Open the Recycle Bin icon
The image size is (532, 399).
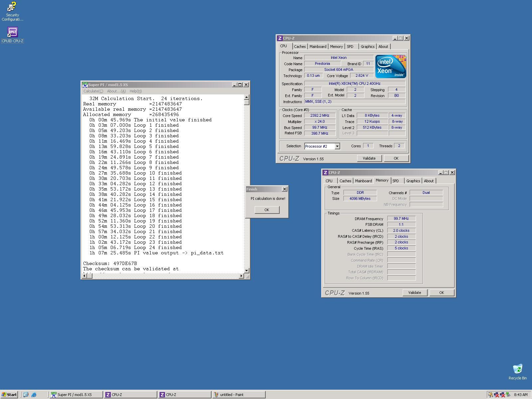(517, 372)
